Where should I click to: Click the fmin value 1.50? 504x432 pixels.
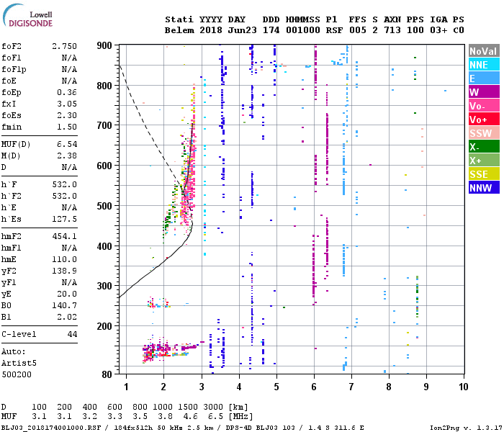(67, 127)
